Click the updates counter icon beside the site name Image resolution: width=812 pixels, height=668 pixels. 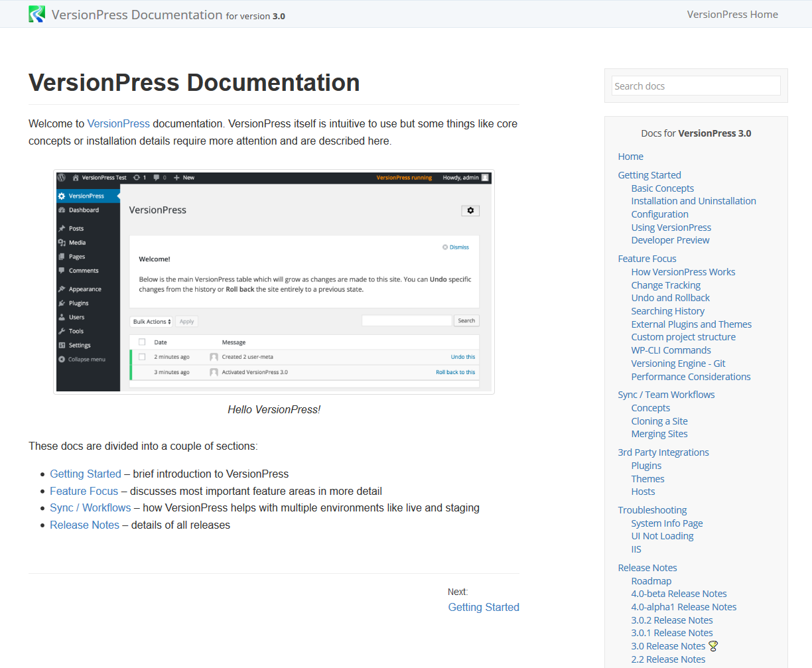click(137, 178)
